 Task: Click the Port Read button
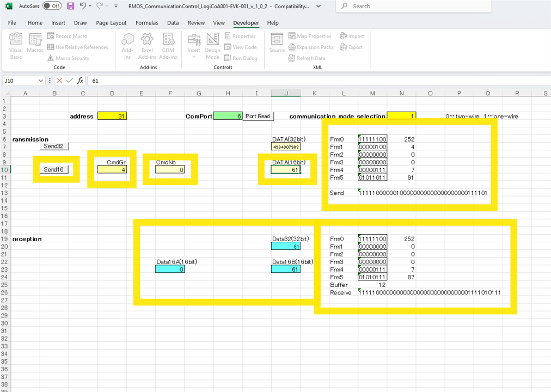pyautogui.click(x=258, y=116)
